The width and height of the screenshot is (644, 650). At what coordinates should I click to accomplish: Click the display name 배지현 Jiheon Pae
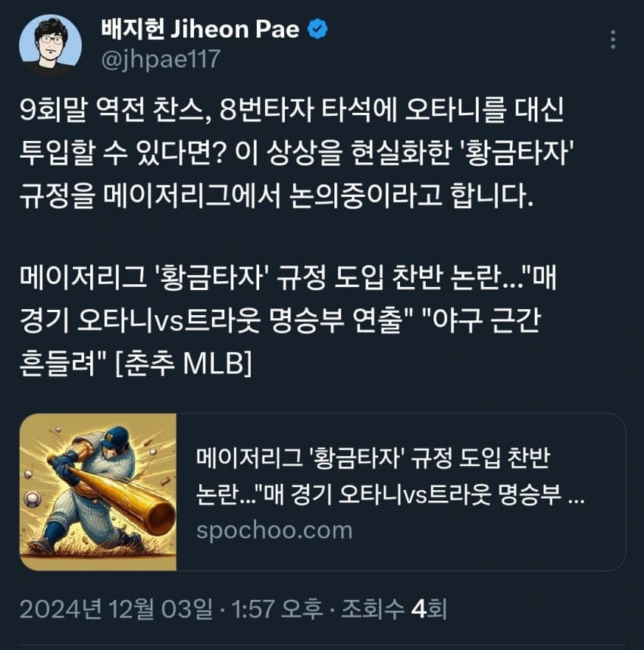200,30
